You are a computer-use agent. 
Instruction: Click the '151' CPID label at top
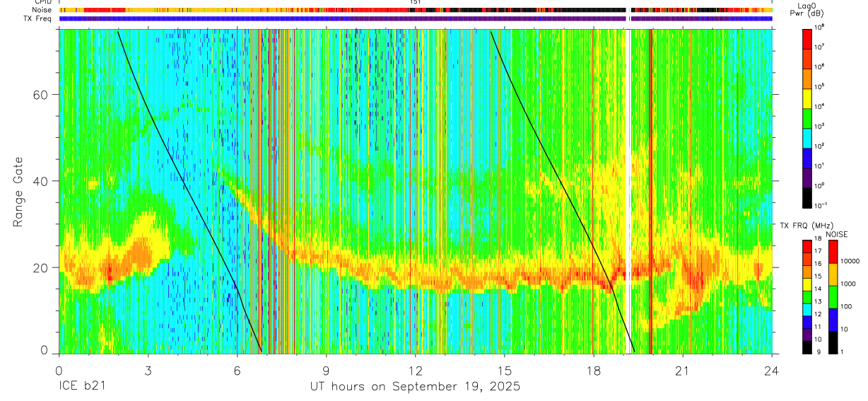[x=415, y=2]
